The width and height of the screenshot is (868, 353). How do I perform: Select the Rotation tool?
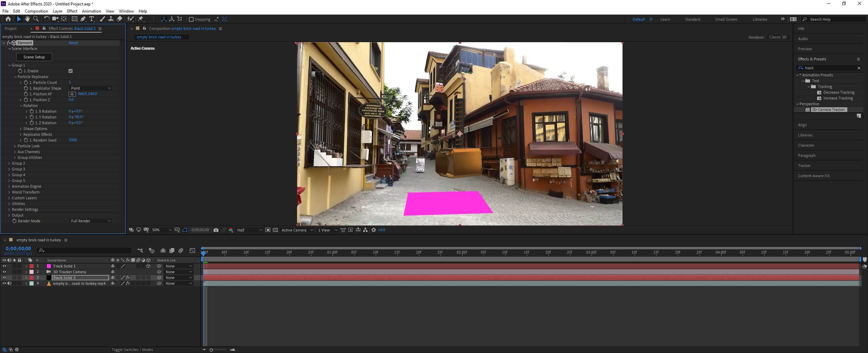click(x=46, y=19)
